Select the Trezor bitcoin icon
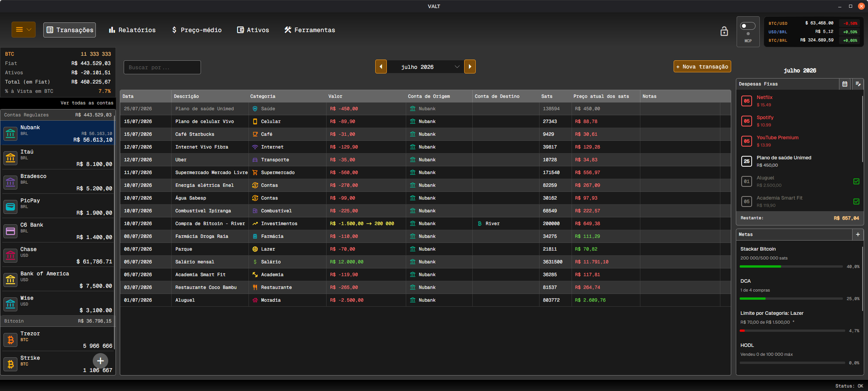868x391 pixels. pos(10,340)
